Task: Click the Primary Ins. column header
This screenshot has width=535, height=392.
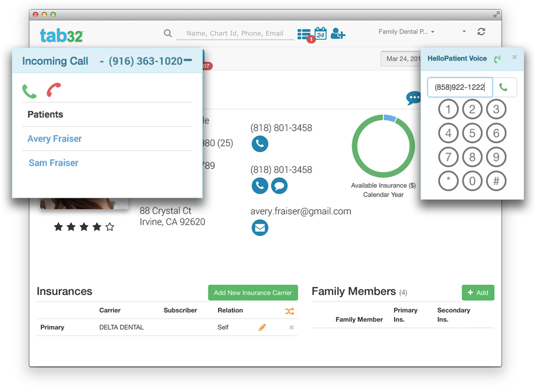Action: point(405,315)
